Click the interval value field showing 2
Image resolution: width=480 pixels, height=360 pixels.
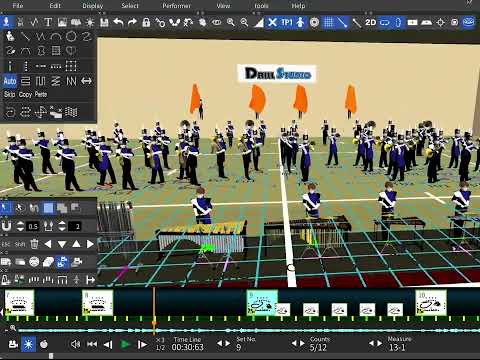(75, 227)
